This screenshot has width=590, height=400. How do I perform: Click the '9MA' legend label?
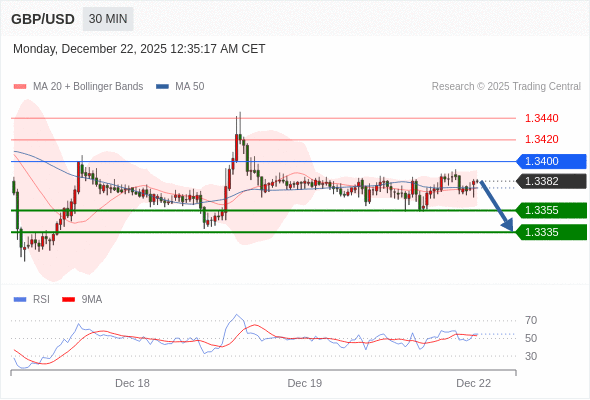tap(92, 300)
